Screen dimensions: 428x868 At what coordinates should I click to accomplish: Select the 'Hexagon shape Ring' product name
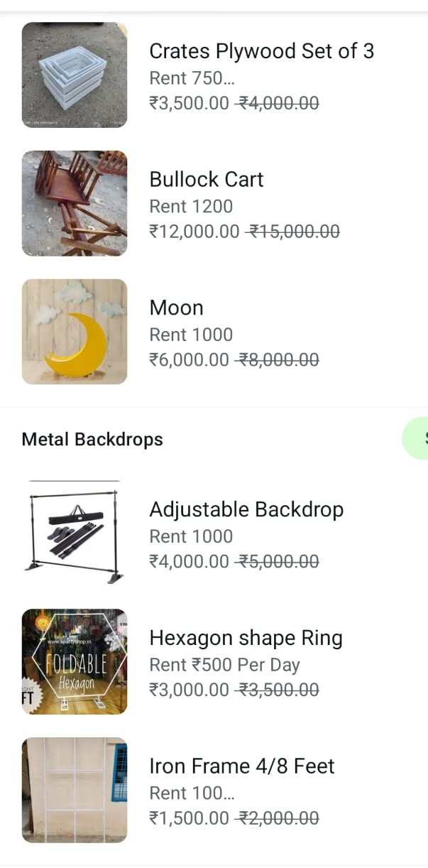[246, 638]
